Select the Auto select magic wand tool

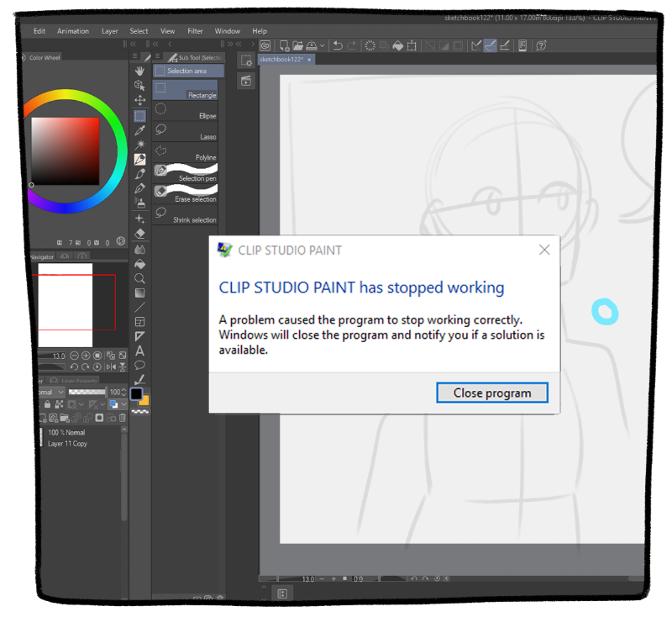[x=139, y=145]
